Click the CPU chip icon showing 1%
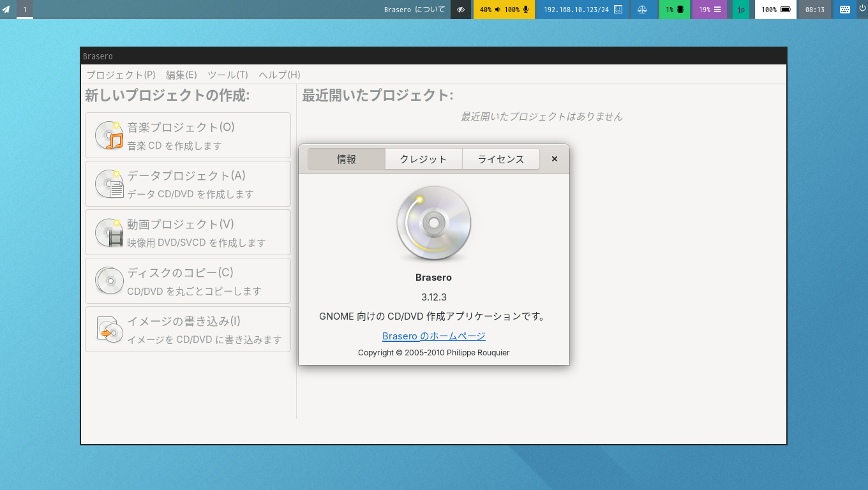868x490 pixels. [x=680, y=10]
